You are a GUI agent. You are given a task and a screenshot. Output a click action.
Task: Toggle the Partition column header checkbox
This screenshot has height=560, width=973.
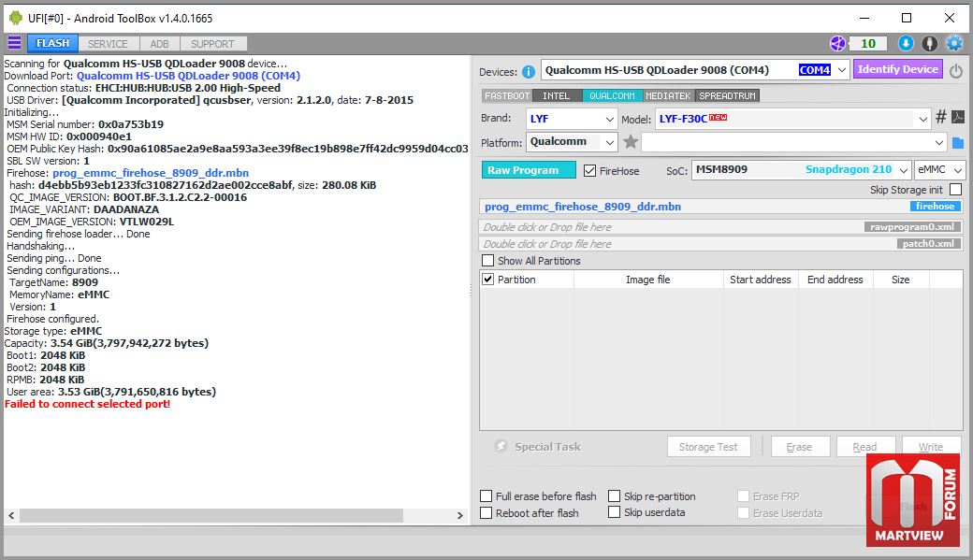488,280
